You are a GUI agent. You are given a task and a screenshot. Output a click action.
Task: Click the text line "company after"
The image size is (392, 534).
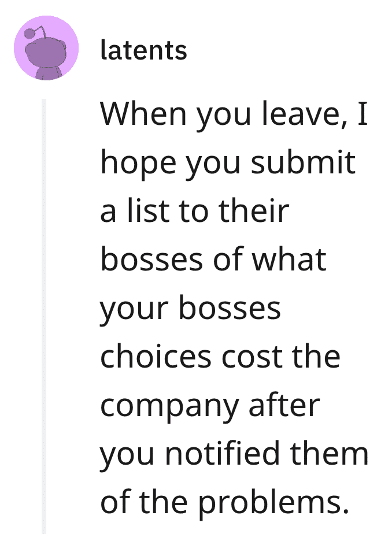[x=210, y=406]
